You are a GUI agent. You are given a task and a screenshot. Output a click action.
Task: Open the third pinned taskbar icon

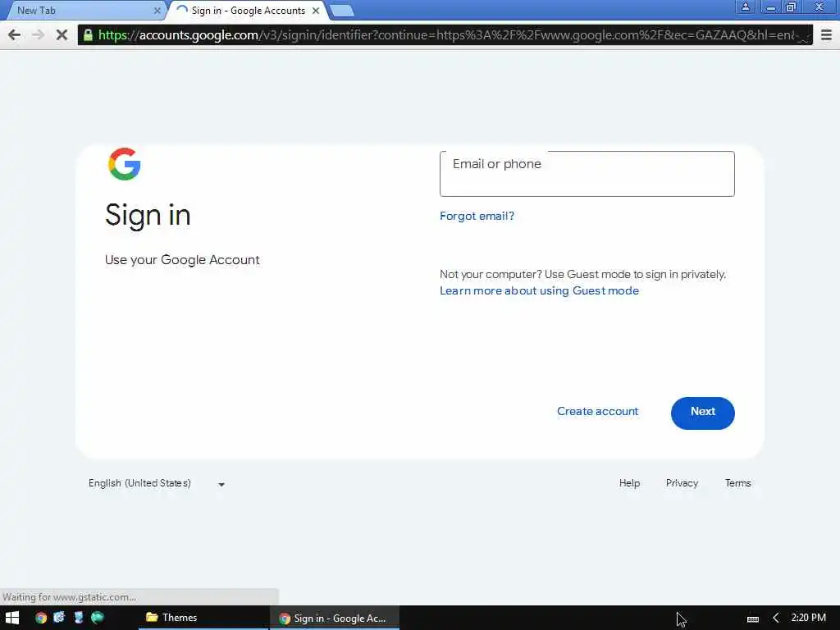click(78, 617)
